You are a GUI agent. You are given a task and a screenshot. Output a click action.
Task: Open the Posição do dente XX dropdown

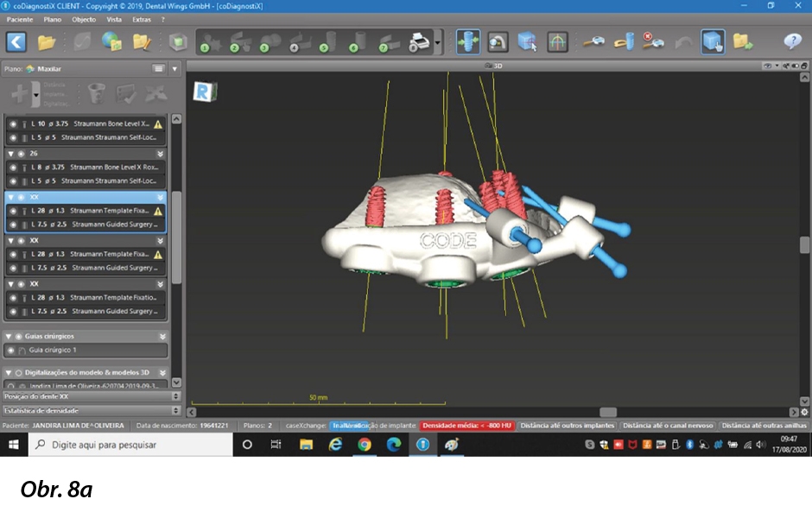click(x=176, y=396)
